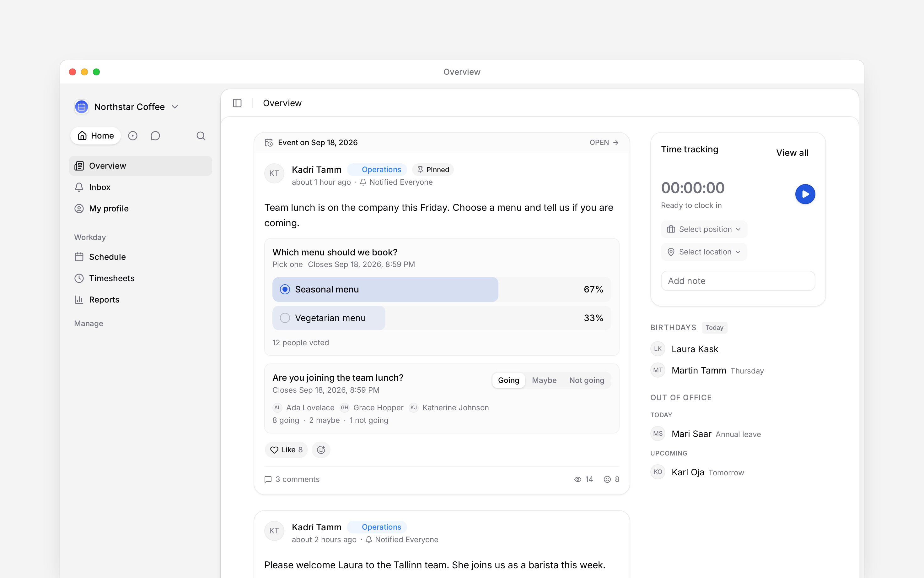Click the KT avatar on the welcome post
Image resolution: width=924 pixels, height=578 pixels.
tap(274, 531)
